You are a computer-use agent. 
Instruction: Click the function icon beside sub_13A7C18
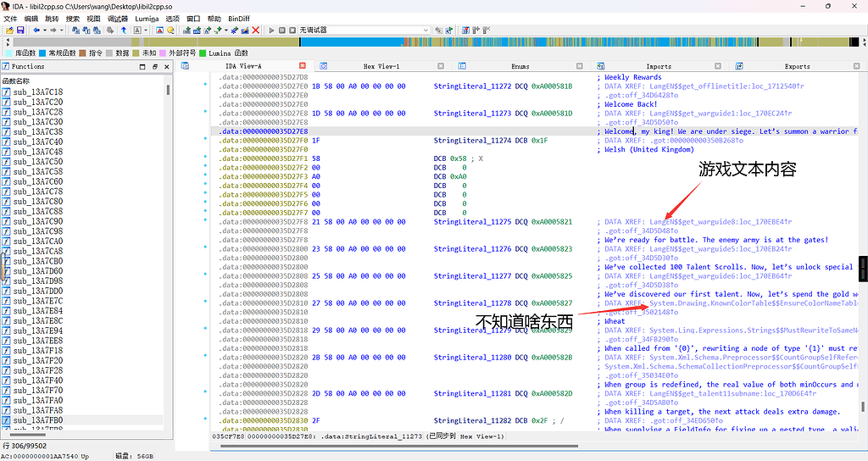(7, 92)
